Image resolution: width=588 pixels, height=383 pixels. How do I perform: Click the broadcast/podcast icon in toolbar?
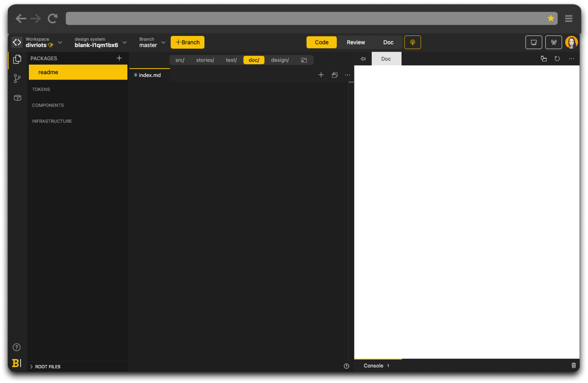pos(412,42)
